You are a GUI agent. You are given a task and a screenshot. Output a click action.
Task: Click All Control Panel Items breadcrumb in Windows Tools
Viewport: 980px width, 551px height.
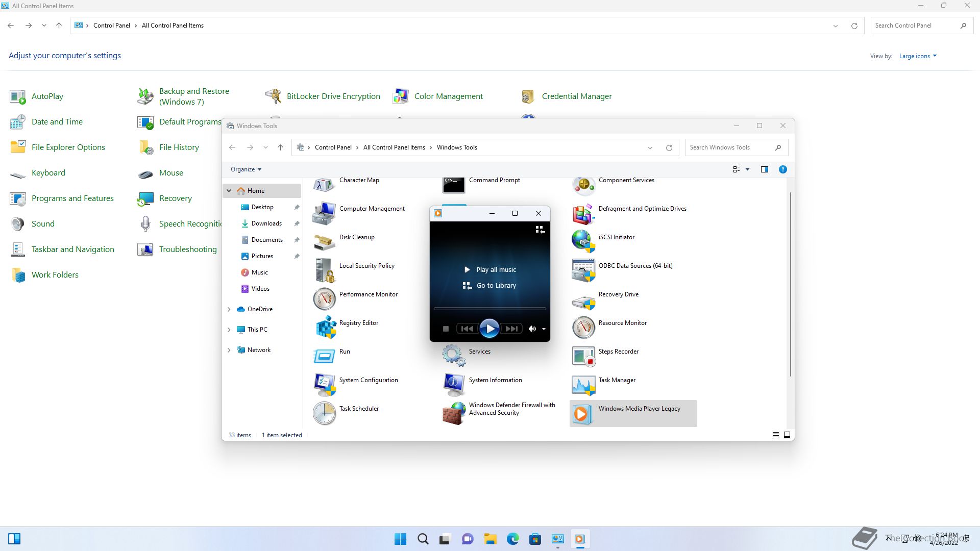394,147
